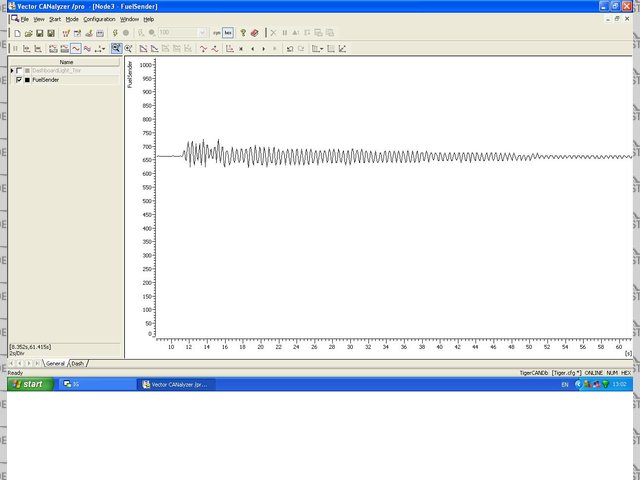The width and height of the screenshot is (640, 480).
Task: Open the disabled speed value combo box
Action: click(182, 33)
